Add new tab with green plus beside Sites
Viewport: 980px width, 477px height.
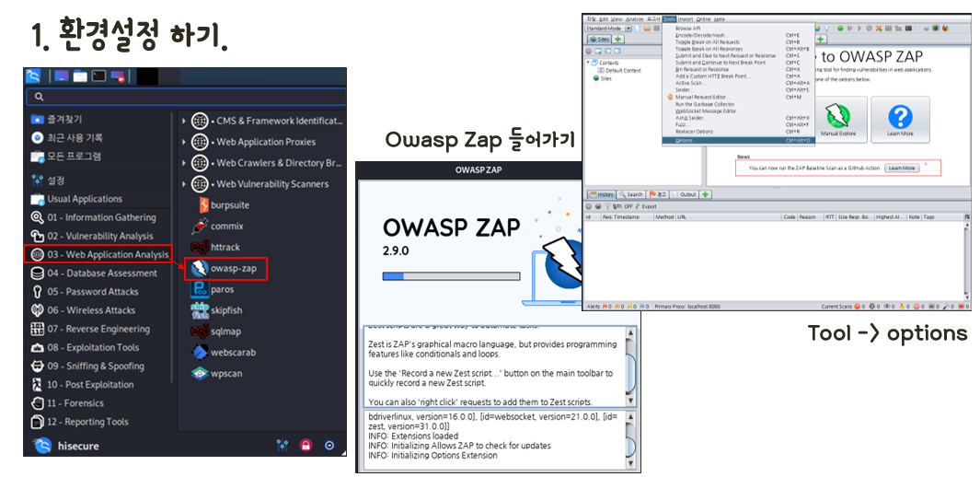coord(618,40)
